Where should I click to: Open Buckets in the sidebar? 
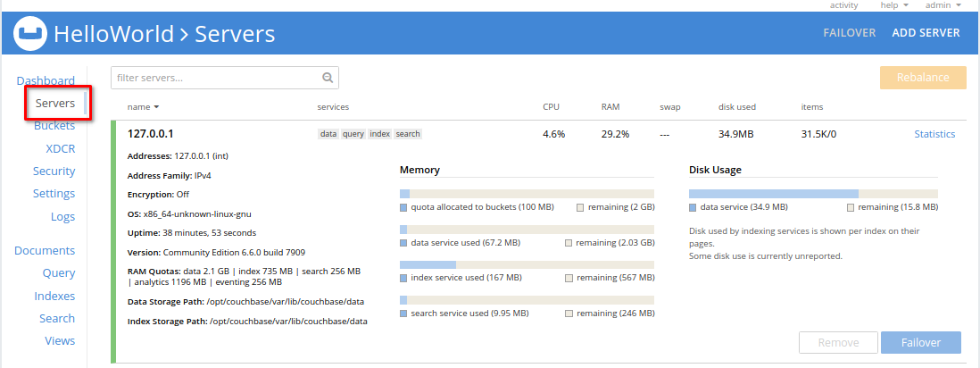click(54, 126)
